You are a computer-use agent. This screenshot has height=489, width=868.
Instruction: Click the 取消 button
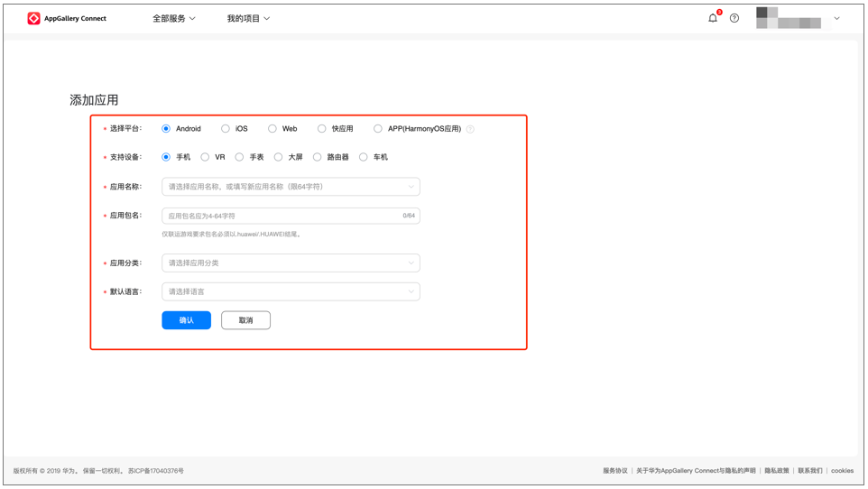pyautogui.click(x=245, y=320)
